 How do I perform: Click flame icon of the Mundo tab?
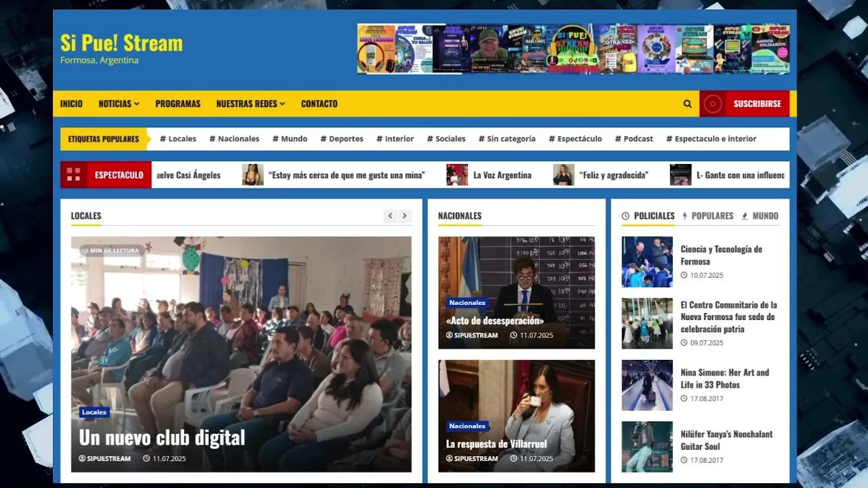[x=745, y=216]
